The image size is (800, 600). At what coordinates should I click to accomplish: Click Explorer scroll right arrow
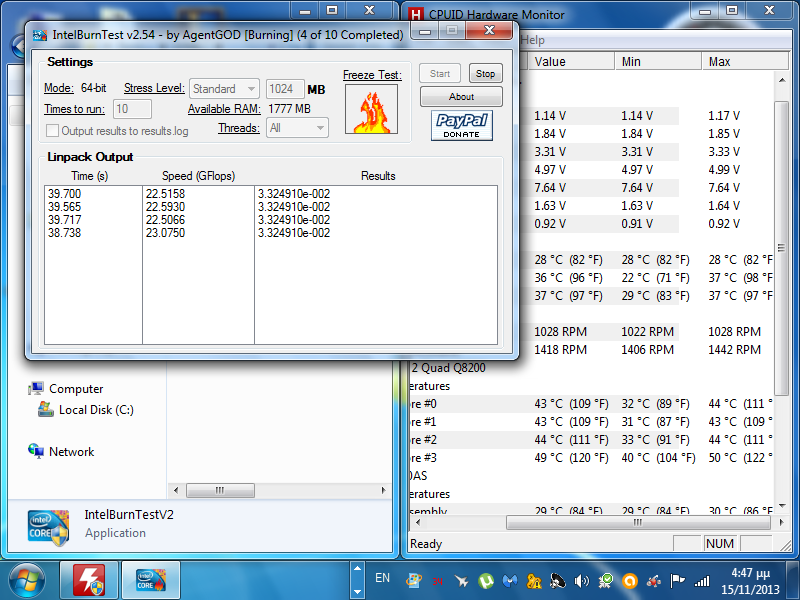click(x=384, y=490)
